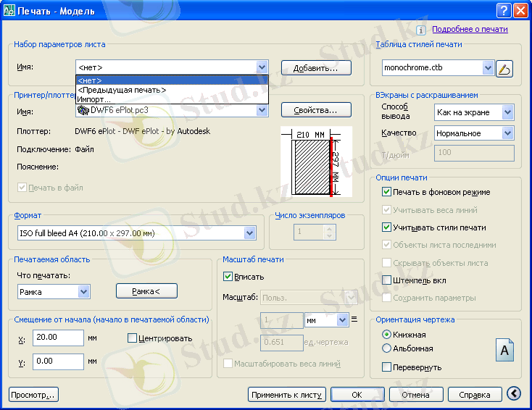
Task: Click the Применить к листу button
Action: click(x=286, y=395)
